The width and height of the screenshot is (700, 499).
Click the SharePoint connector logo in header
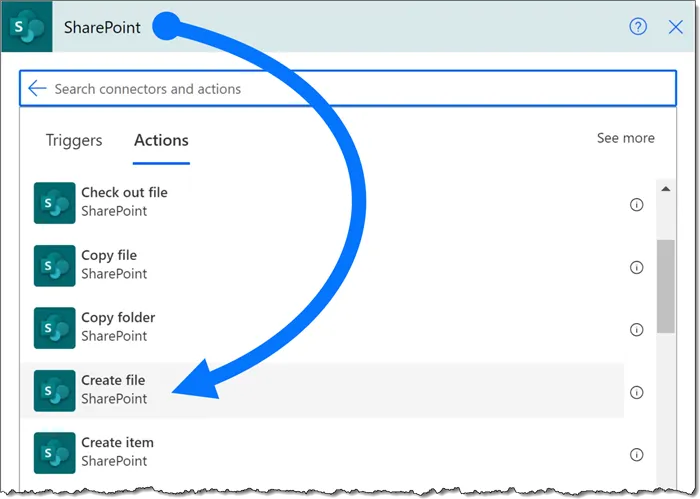pyautogui.click(x=27, y=27)
